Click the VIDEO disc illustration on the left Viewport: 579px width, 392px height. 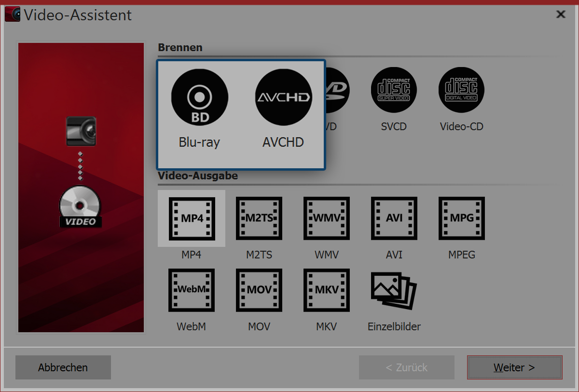pos(81,207)
